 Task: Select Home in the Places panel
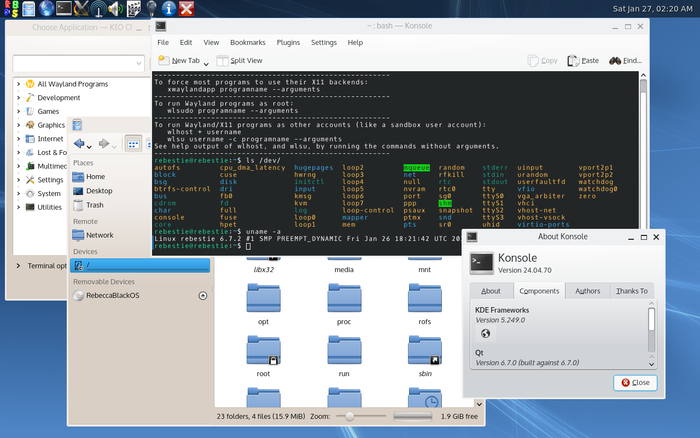[x=95, y=176]
